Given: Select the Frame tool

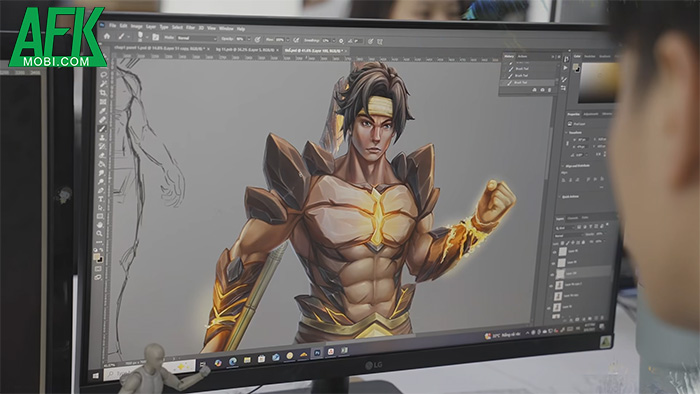Looking at the screenshot, I should click(103, 102).
